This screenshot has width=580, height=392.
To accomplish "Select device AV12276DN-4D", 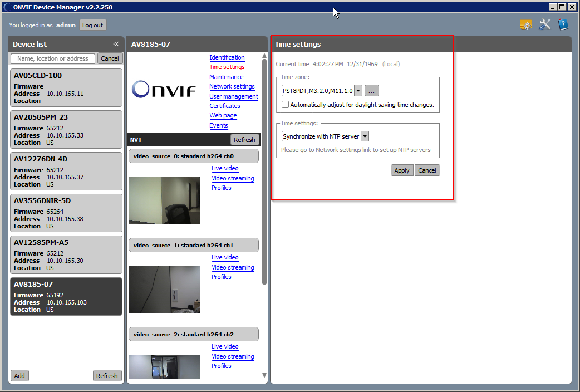I will tap(66, 171).
